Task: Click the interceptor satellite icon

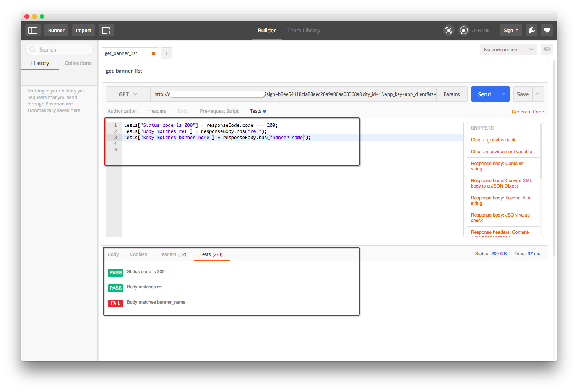Action: point(449,30)
